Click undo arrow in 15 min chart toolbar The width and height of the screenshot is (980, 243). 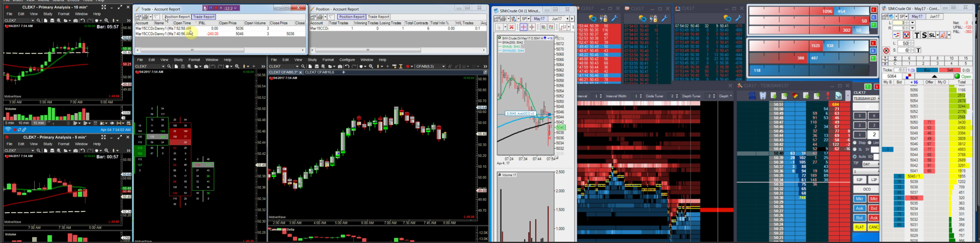coord(82,21)
